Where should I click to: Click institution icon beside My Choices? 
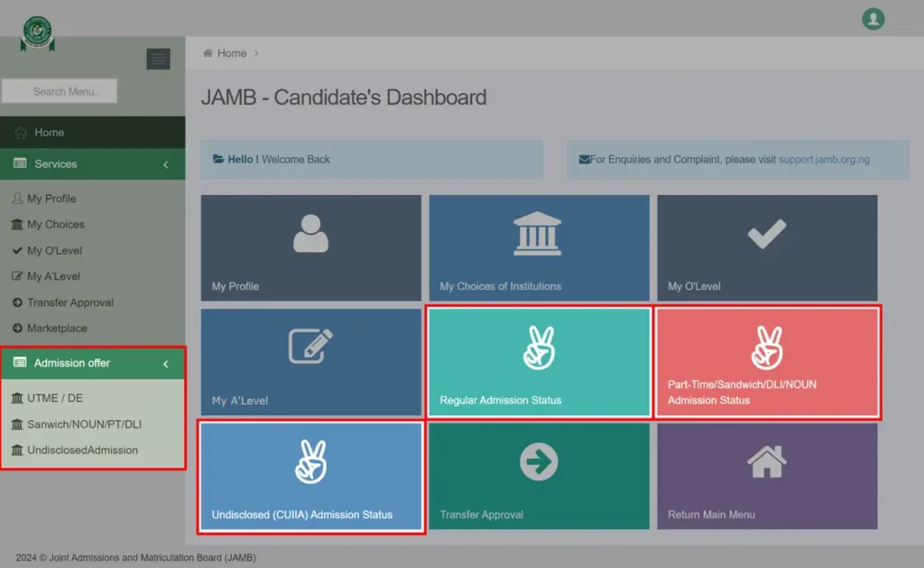(x=17, y=224)
